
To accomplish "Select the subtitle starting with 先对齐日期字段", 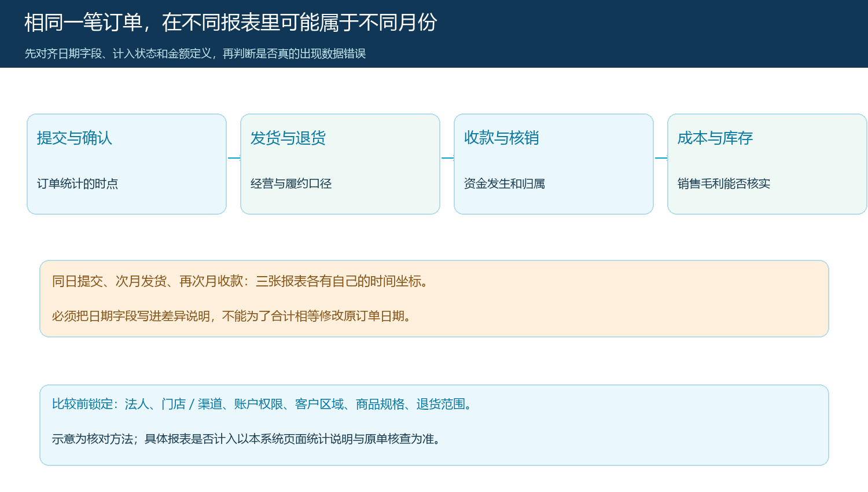I will [195, 54].
